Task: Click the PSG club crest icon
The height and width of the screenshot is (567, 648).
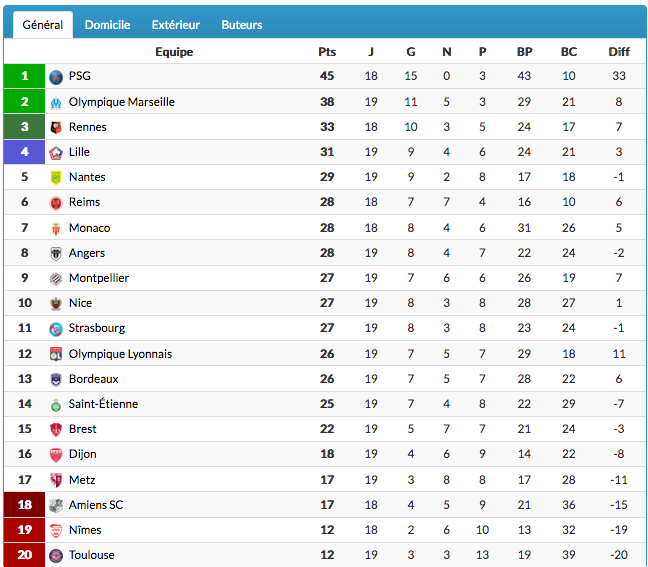Action: 56,77
